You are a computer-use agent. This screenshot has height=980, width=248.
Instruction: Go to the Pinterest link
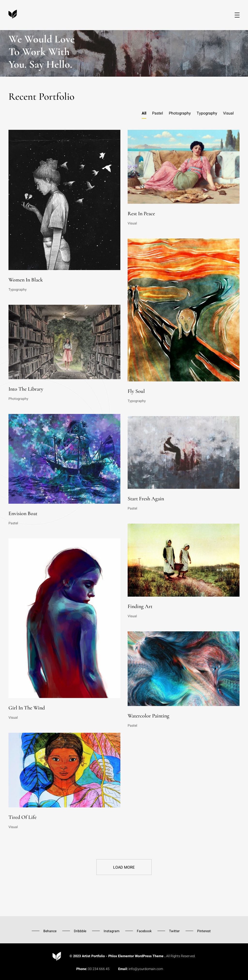tap(204, 931)
